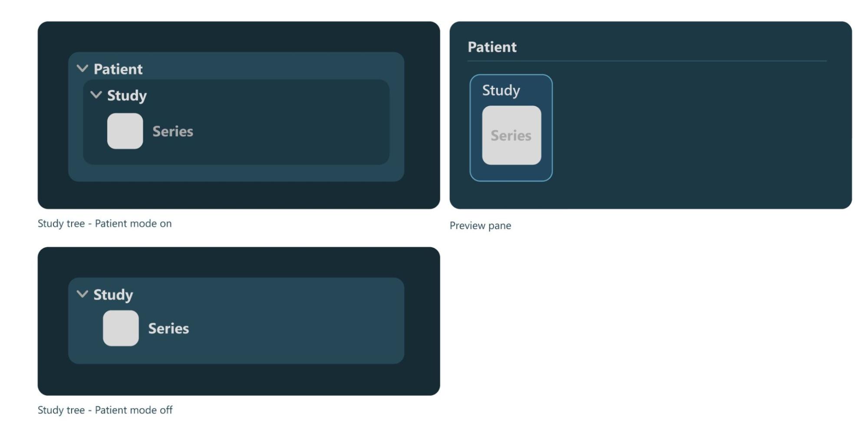Select the Patient label in study tree
The height and width of the screenshot is (431, 868).
[x=118, y=69]
